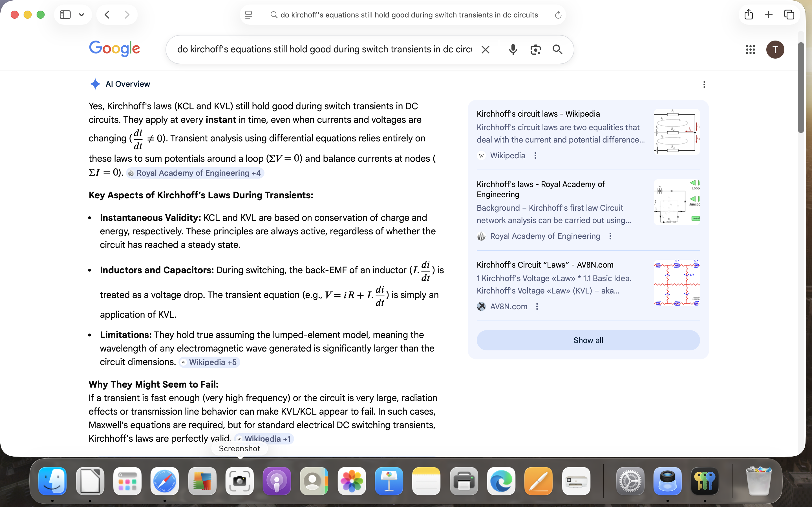Open Google Lens image search
The width and height of the screenshot is (812, 507).
535,50
